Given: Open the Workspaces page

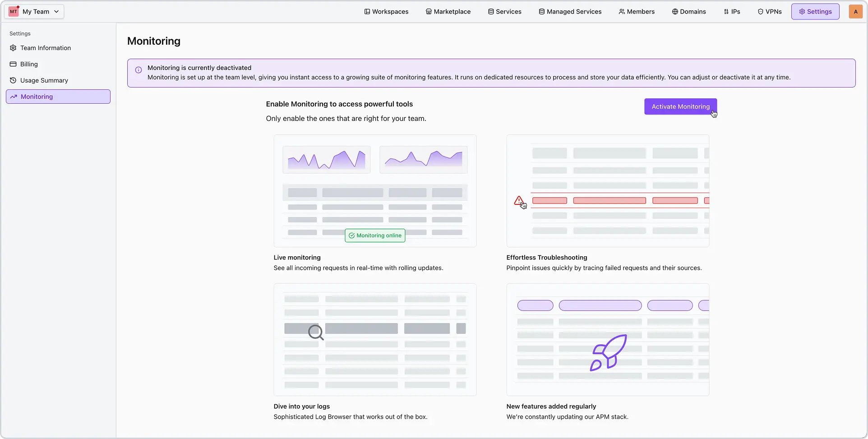Looking at the screenshot, I should click(x=386, y=12).
